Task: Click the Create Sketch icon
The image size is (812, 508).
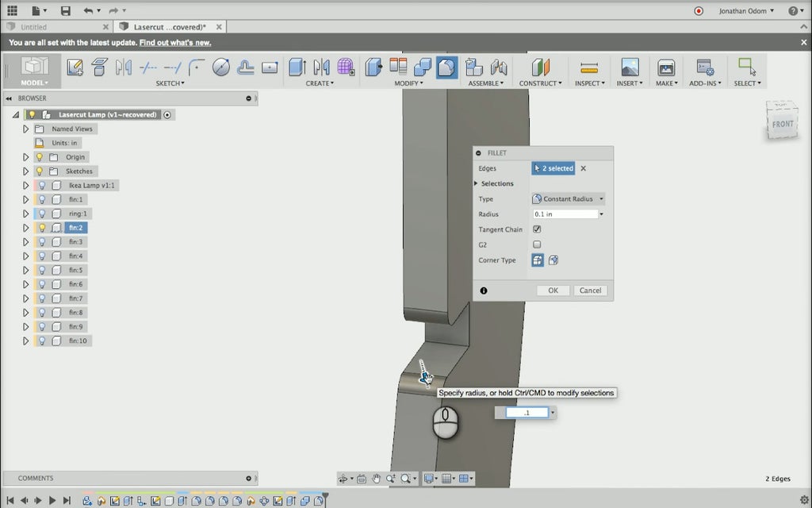Action: 75,67
